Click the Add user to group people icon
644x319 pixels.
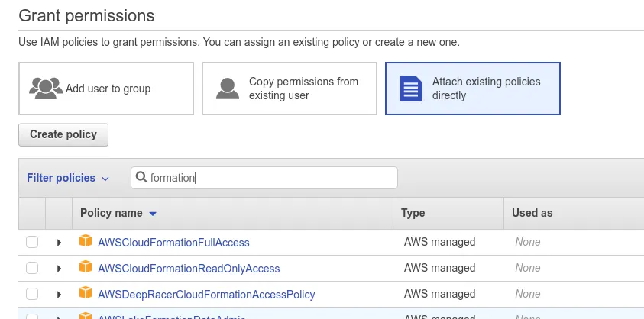coord(45,88)
